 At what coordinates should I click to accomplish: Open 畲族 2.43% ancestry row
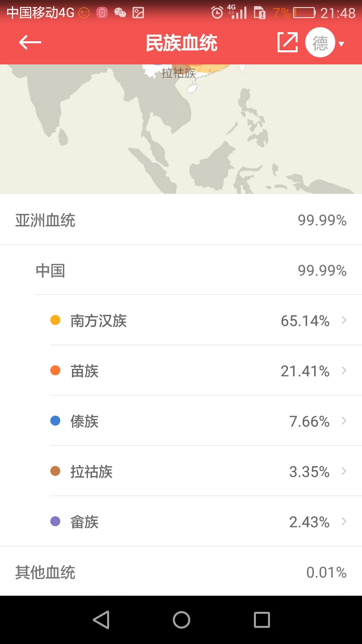pos(201,522)
